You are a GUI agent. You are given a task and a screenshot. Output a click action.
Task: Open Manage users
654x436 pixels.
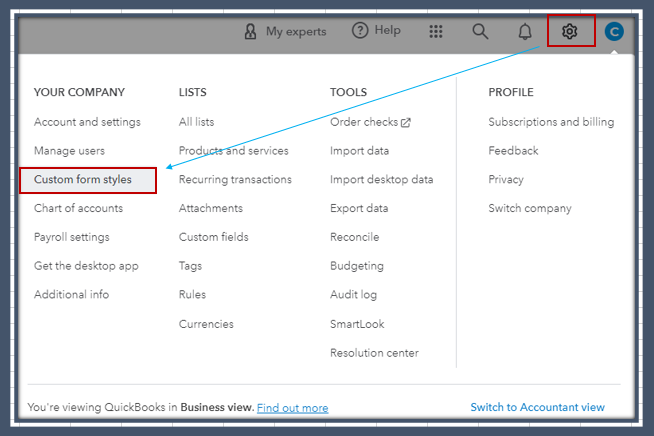[69, 151]
